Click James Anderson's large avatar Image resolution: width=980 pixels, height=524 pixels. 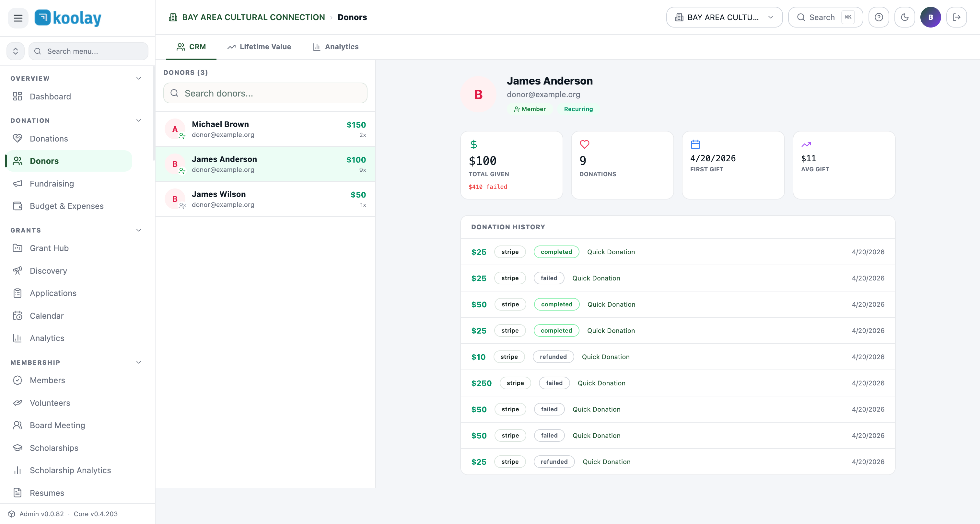pos(478,94)
